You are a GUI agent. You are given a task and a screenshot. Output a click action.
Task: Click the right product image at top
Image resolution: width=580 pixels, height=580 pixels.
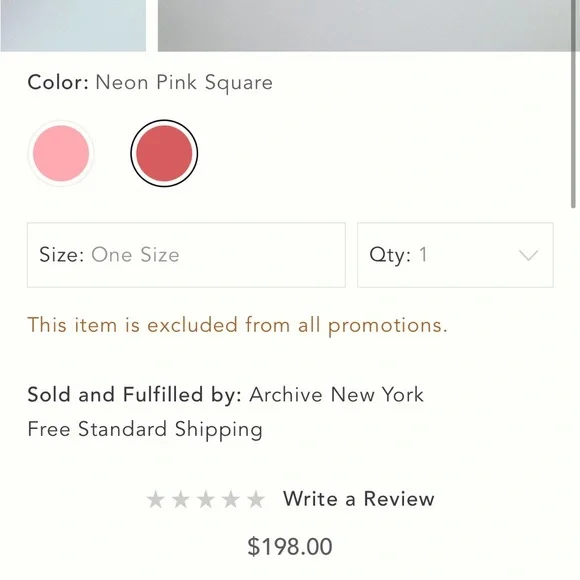click(x=364, y=26)
